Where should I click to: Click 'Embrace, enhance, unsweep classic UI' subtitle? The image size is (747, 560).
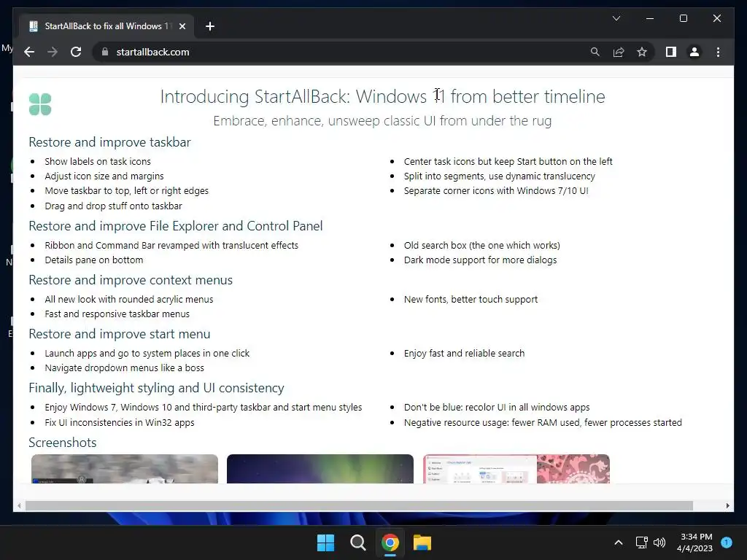[x=382, y=121]
